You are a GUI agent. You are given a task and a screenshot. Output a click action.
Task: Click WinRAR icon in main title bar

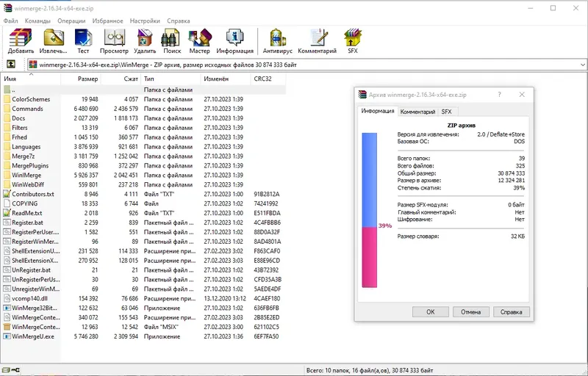click(7, 8)
